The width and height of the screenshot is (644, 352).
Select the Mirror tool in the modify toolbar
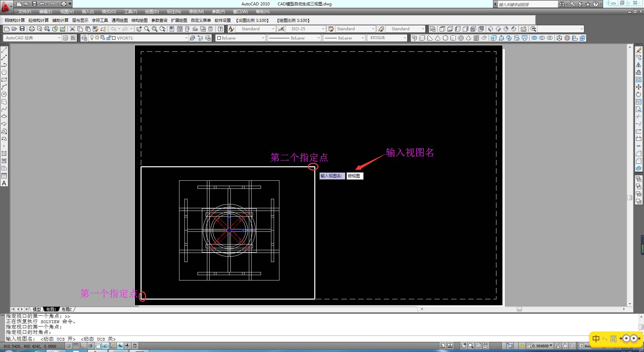pos(639,65)
